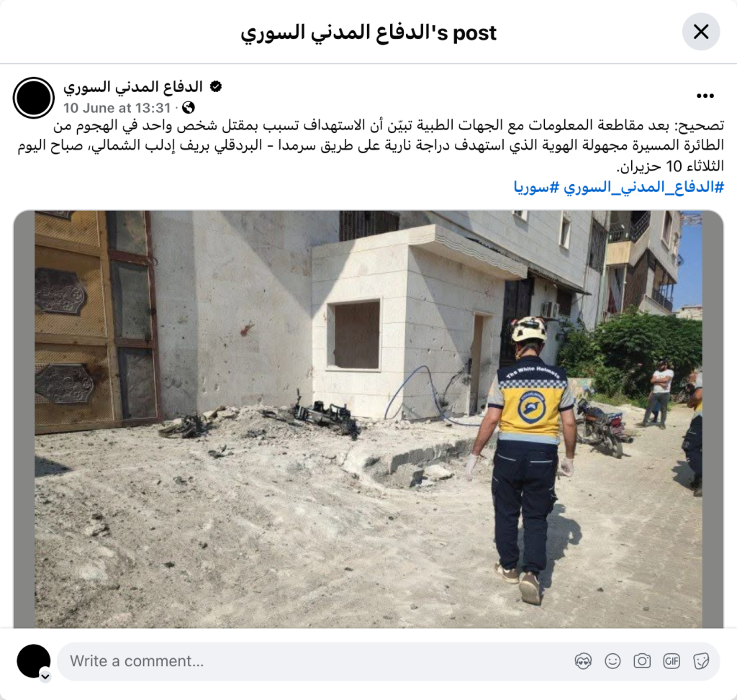Expand the commenter identity switcher arrow

tap(45, 676)
